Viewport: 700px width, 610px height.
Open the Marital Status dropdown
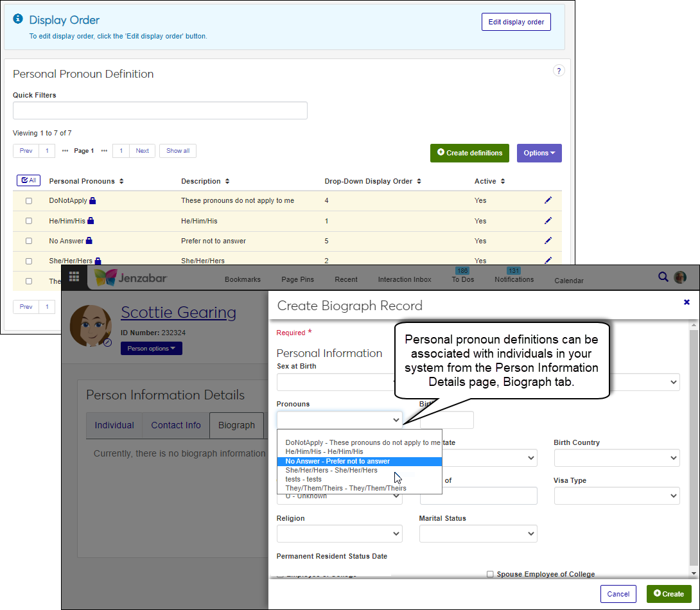point(478,534)
